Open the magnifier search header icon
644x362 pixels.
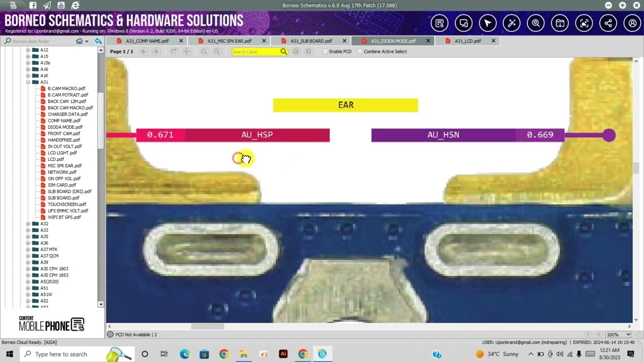pos(536,23)
